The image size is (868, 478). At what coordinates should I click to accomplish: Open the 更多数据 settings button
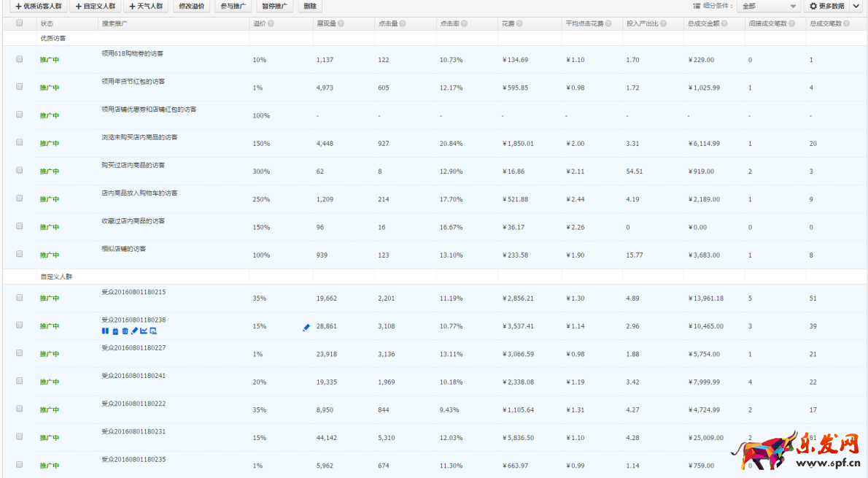826,6
